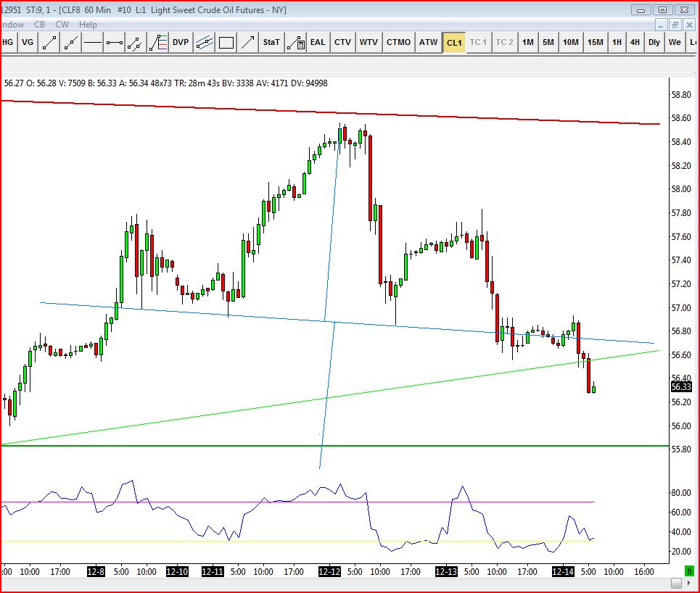The image size is (700, 593).
Task: Open the partially visible Window menu
Action: pos(12,25)
